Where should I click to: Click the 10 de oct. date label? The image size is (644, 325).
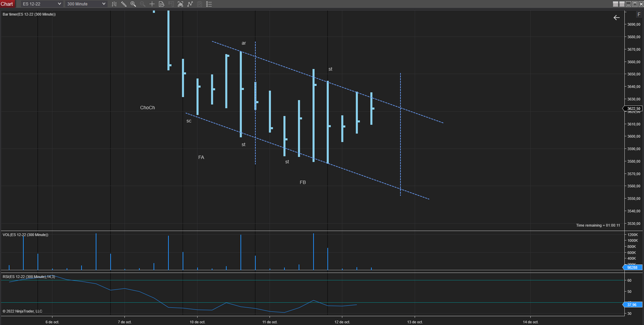(197, 322)
